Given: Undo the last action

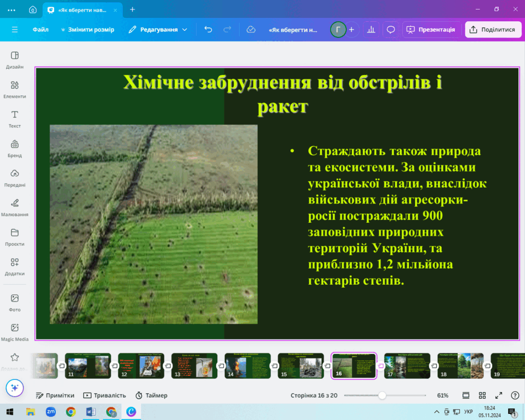Looking at the screenshot, I should click(208, 30).
